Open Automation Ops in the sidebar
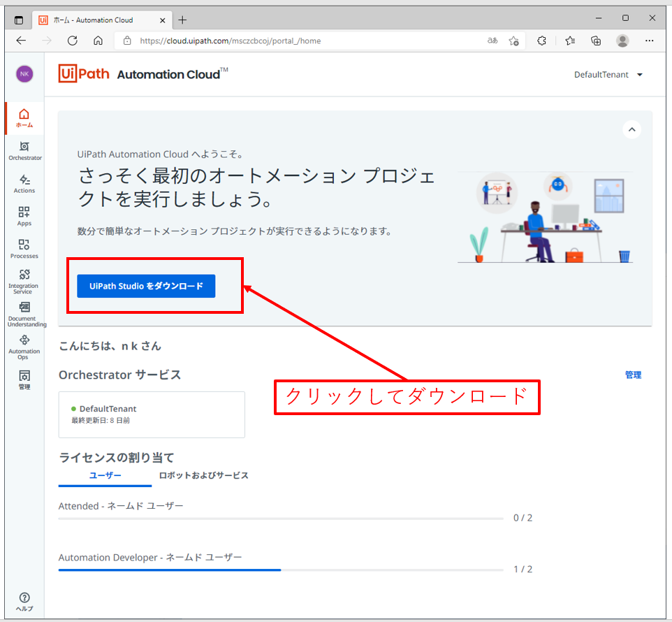 click(24, 347)
